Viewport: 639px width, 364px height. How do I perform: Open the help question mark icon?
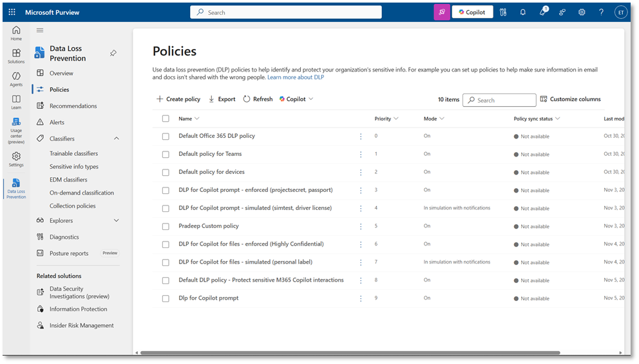tap(601, 12)
